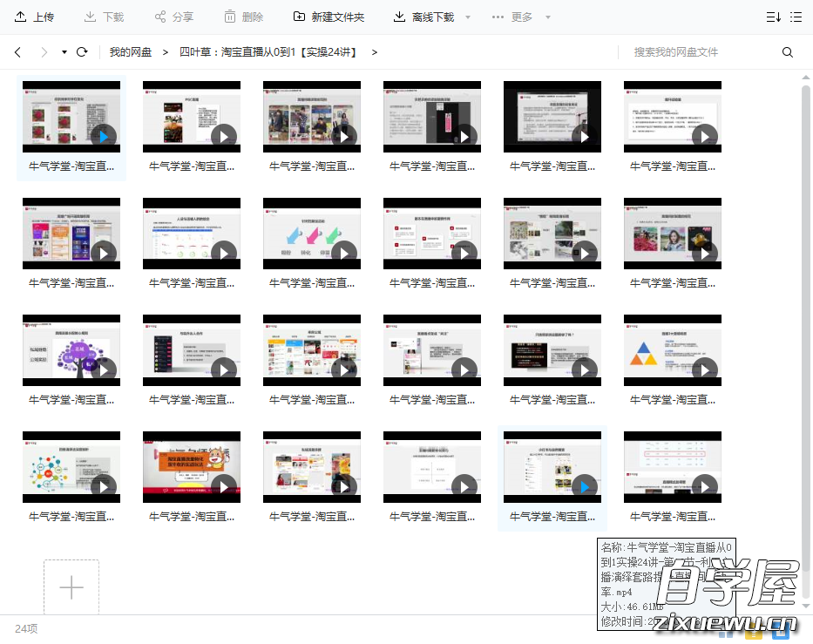Click the scrollbar down arrow
This screenshot has height=644, width=813.
pos(806,606)
